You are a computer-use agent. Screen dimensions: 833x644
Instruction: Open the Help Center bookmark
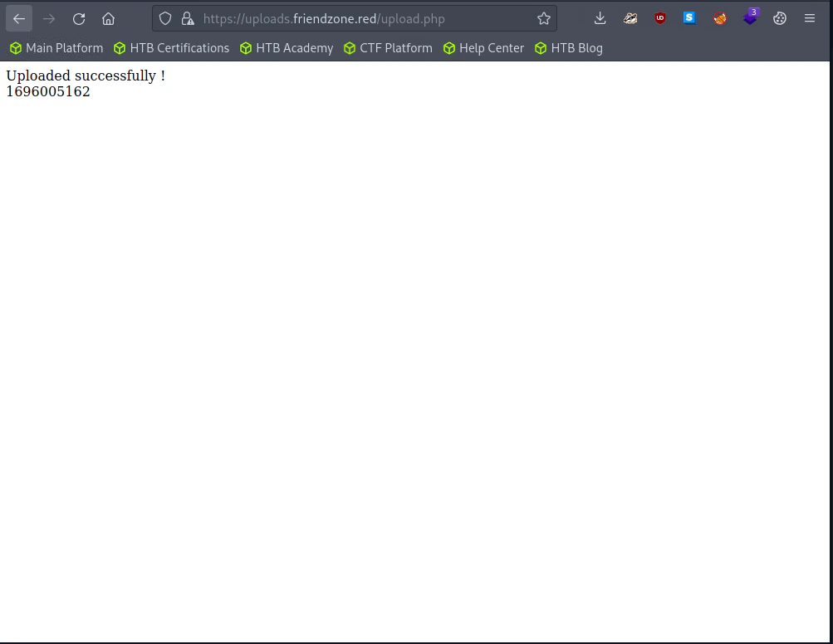click(x=483, y=48)
